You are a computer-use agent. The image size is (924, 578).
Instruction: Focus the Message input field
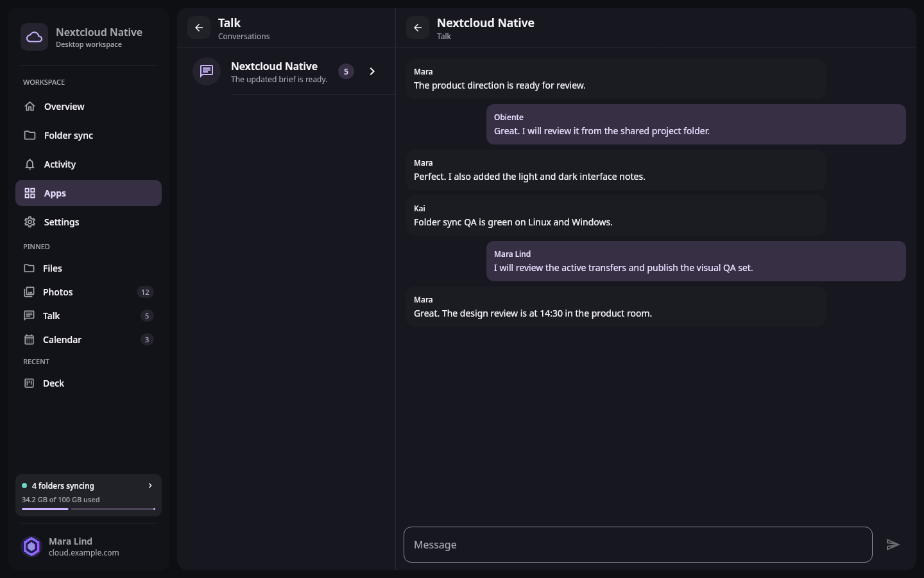point(638,545)
